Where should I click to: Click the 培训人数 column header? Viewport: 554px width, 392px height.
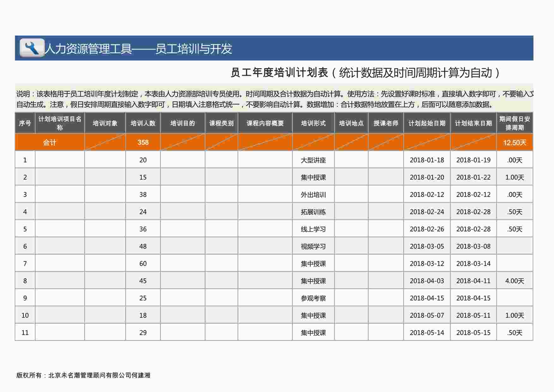[143, 123]
